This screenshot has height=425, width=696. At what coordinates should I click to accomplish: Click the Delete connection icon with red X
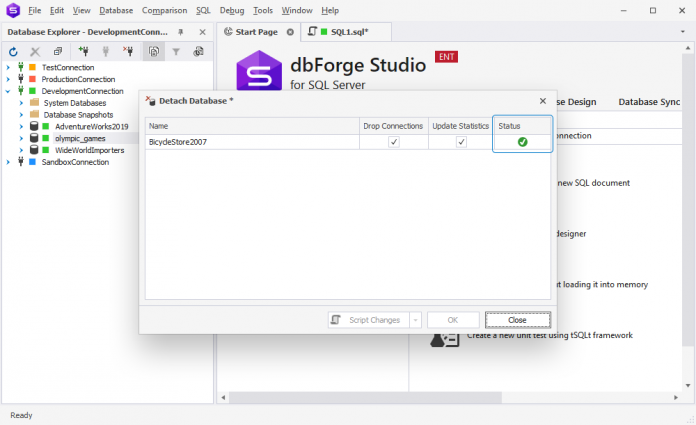click(x=128, y=52)
